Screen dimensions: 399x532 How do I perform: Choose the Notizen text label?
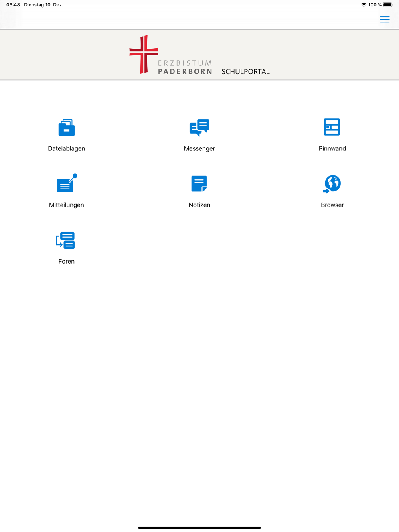click(199, 205)
